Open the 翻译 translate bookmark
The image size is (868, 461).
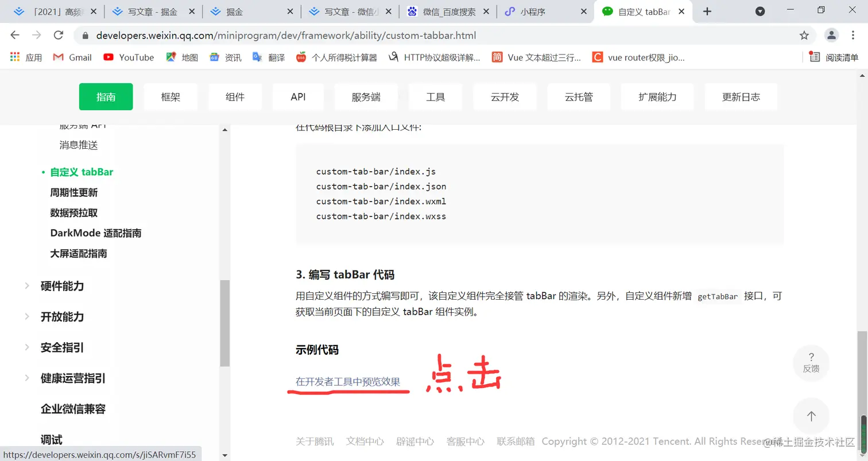pos(269,57)
